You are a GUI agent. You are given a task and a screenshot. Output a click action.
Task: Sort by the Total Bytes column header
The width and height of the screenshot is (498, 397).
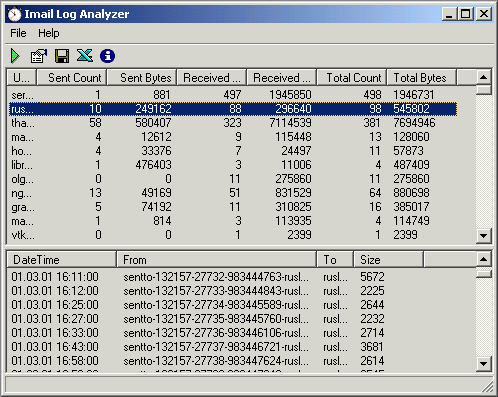click(422, 78)
